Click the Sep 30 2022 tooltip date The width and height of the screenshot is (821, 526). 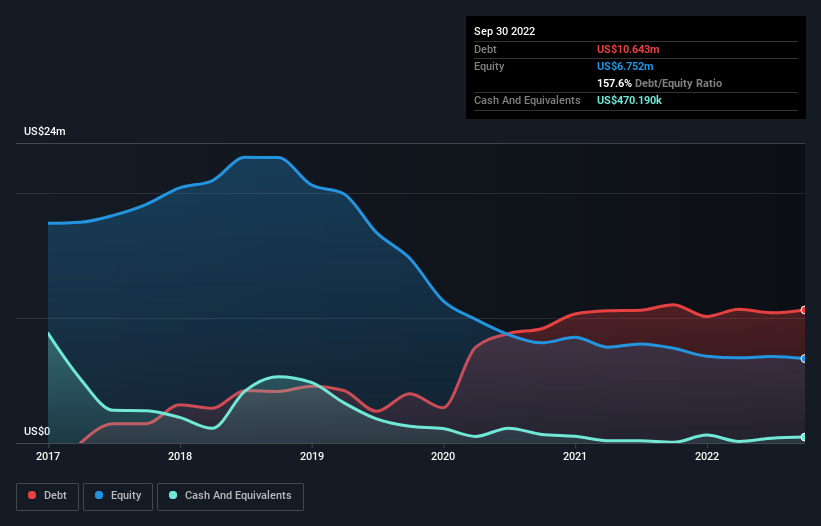pos(505,31)
